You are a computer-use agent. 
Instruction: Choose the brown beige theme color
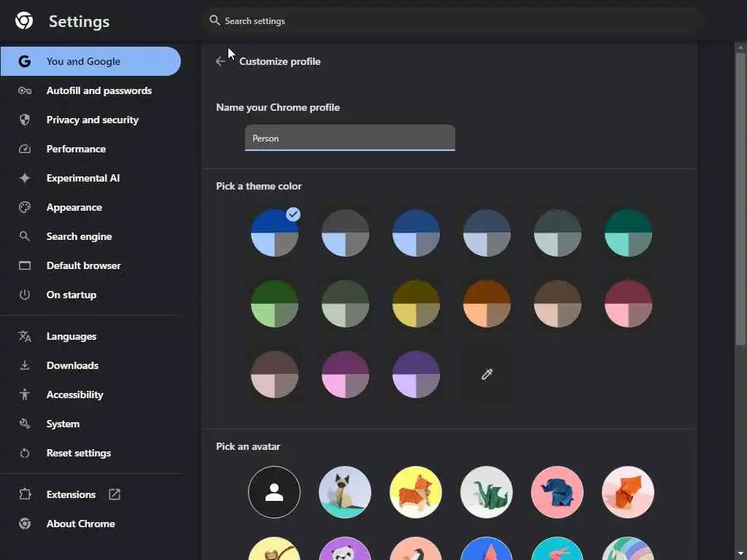pyautogui.click(x=557, y=304)
